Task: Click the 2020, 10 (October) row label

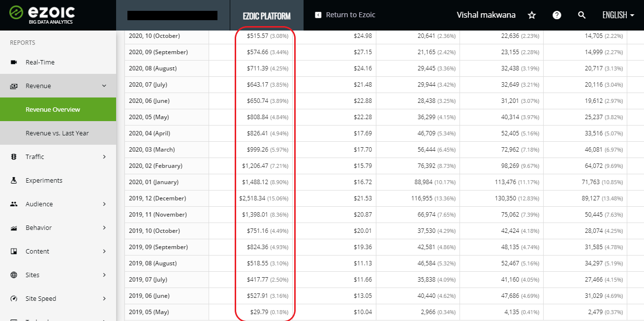Action: pyautogui.click(x=154, y=36)
